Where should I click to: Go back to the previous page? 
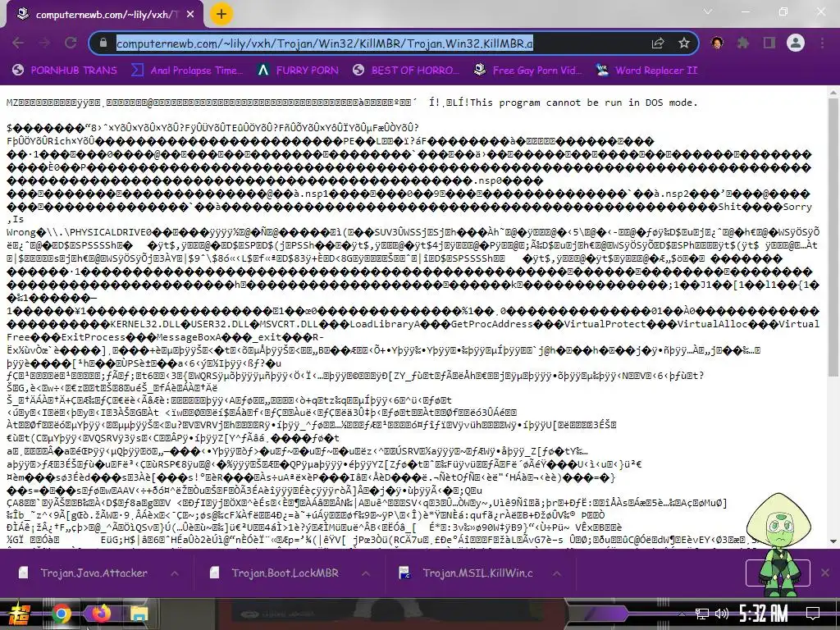click(x=18, y=43)
